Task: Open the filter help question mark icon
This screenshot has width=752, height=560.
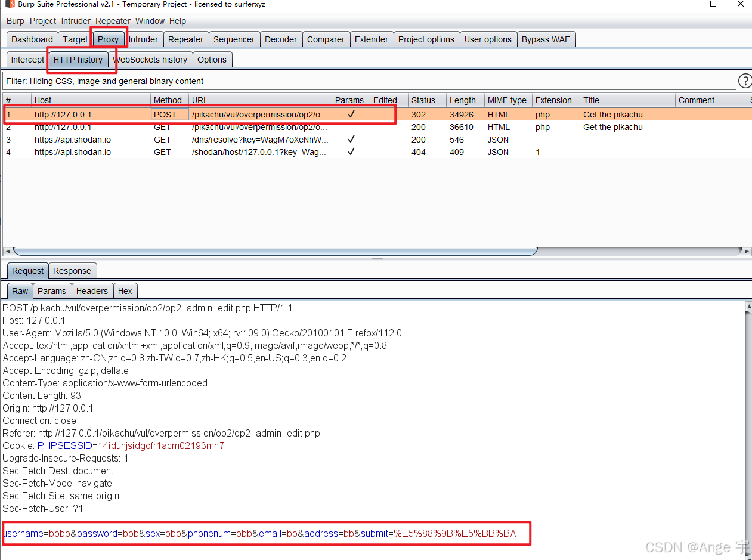Action: coord(745,81)
